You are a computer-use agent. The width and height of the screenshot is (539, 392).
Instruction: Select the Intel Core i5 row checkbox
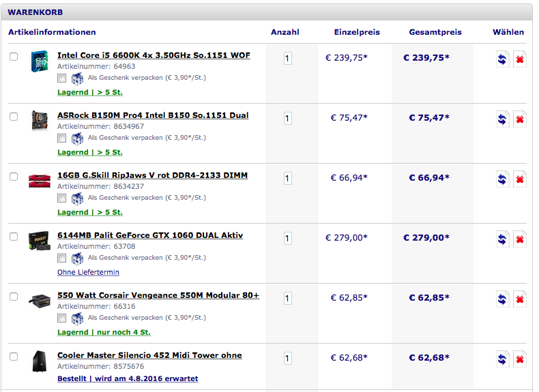(x=14, y=57)
